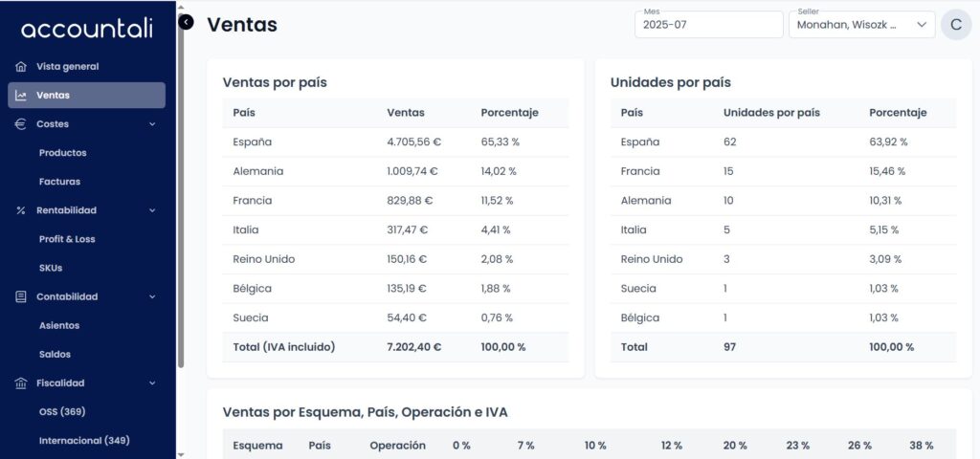980x459 pixels.
Task: Click the euro icon next to Costes
Action: point(21,124)
